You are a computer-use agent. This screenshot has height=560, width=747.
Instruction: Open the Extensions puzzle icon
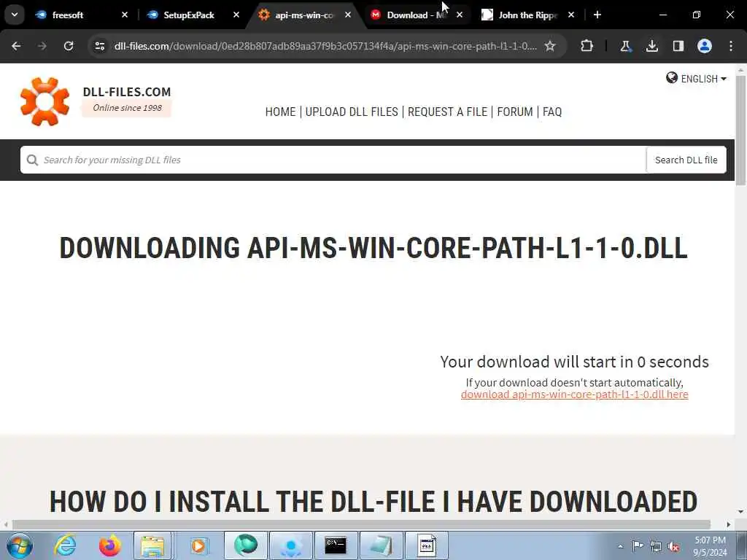point(587,46)
